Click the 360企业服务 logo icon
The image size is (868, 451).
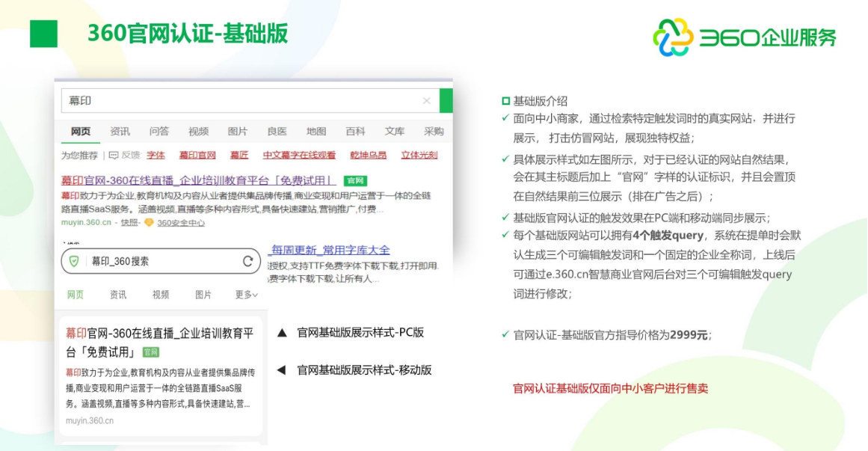click(673, 37)
